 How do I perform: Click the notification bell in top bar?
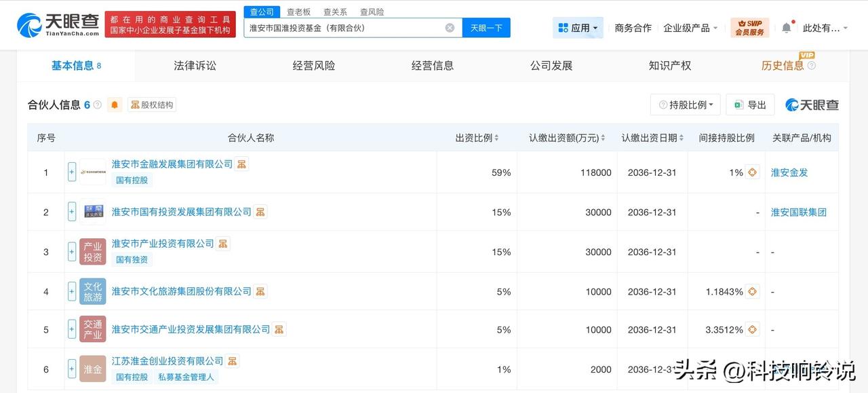(x=786, y=28)
